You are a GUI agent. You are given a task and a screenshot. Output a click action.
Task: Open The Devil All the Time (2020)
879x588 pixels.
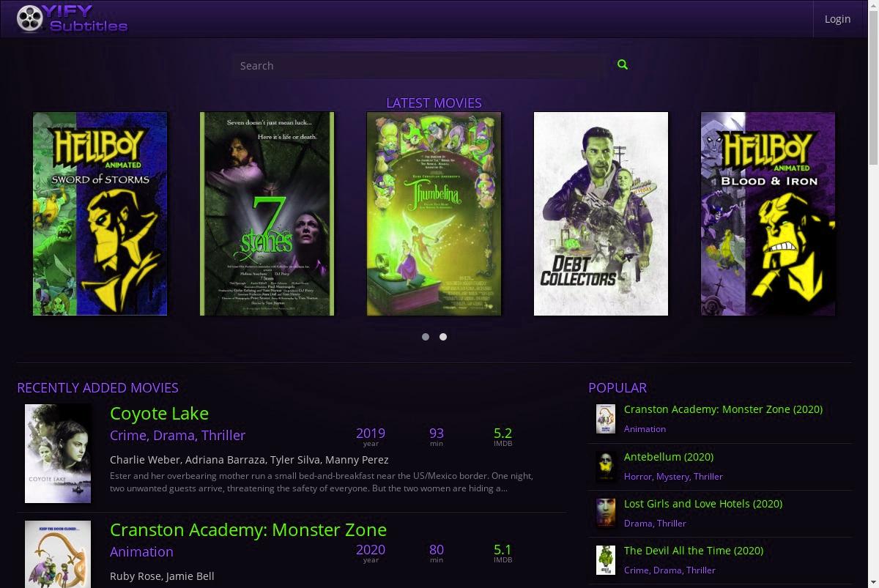pyautogui.click(x=694, y=550)
